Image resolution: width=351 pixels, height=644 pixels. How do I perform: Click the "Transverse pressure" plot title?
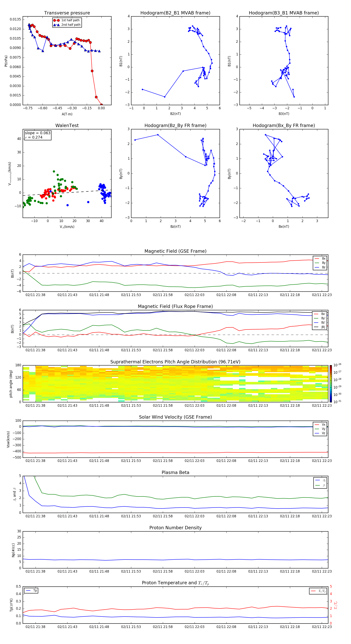coord(67,13)
